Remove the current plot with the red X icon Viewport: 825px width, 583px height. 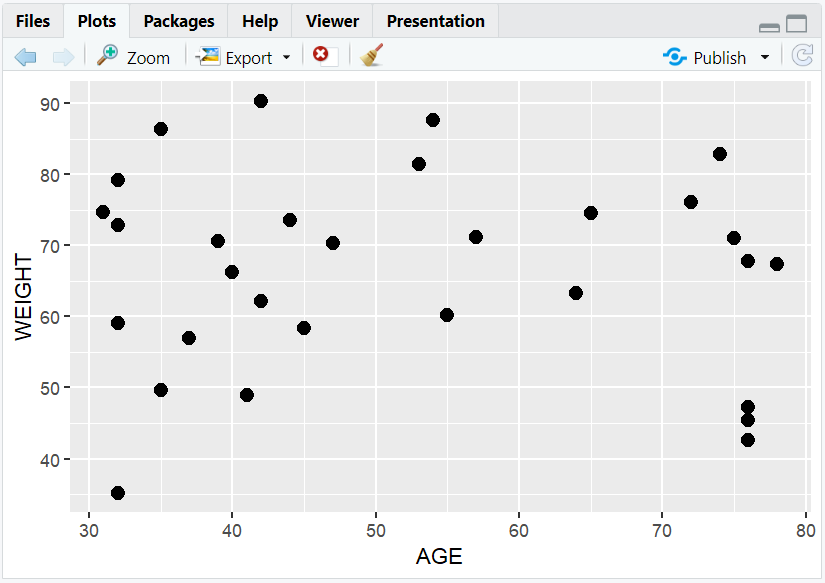319,57
